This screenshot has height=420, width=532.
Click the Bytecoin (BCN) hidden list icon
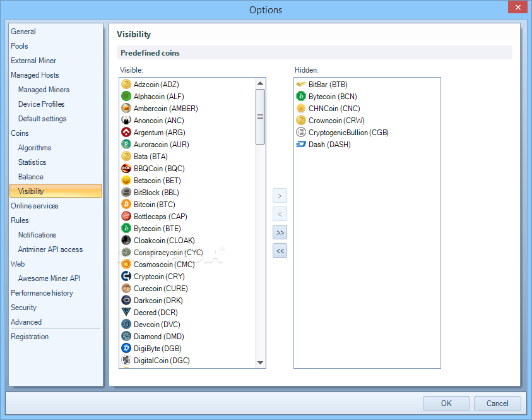(x=301, y=97)
